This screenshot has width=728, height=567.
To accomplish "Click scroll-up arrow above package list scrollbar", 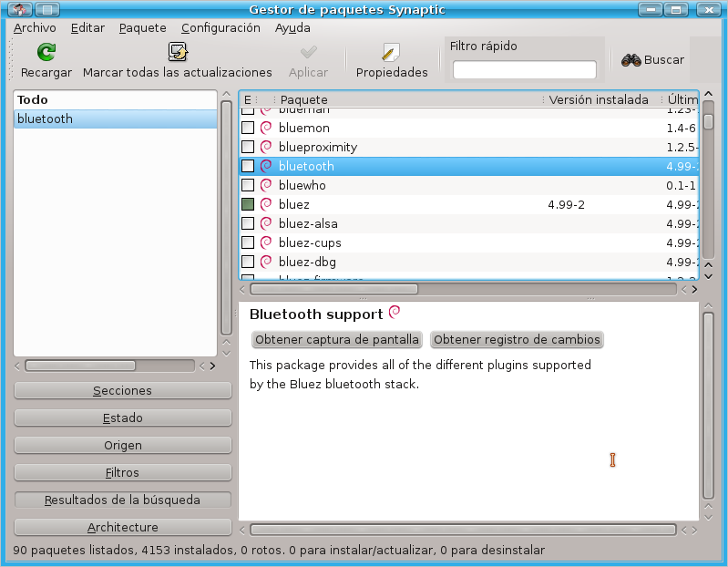I will coord(708,94).
